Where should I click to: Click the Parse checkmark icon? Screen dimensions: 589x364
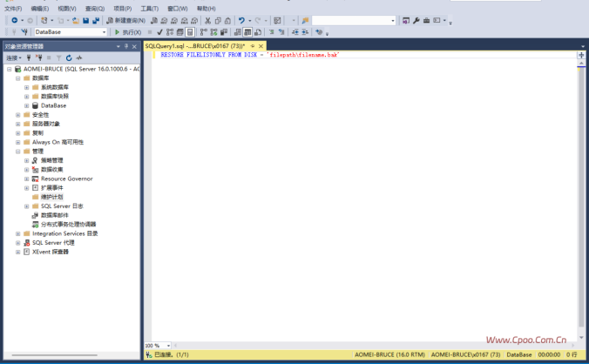(159, 32)
